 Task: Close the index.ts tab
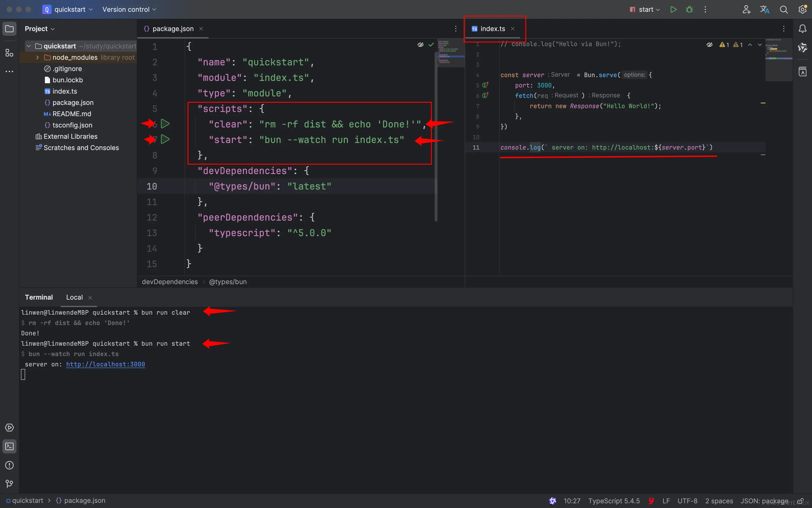(512, 28)
